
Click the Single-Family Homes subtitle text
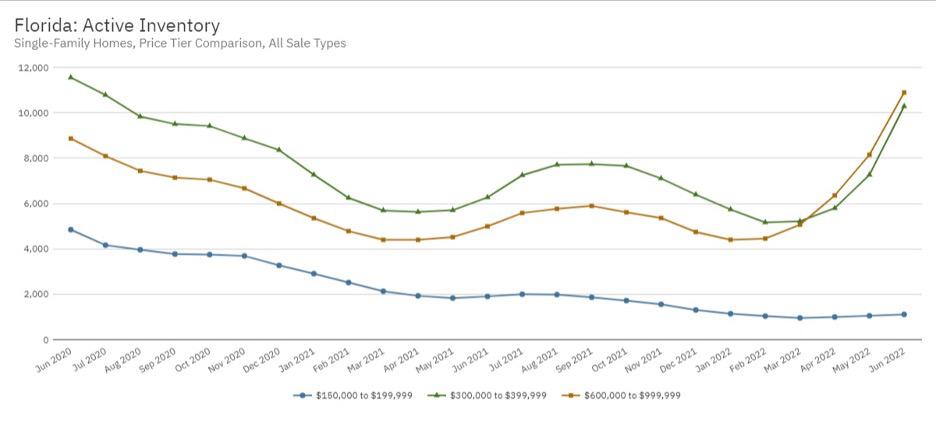click(180, 43)
